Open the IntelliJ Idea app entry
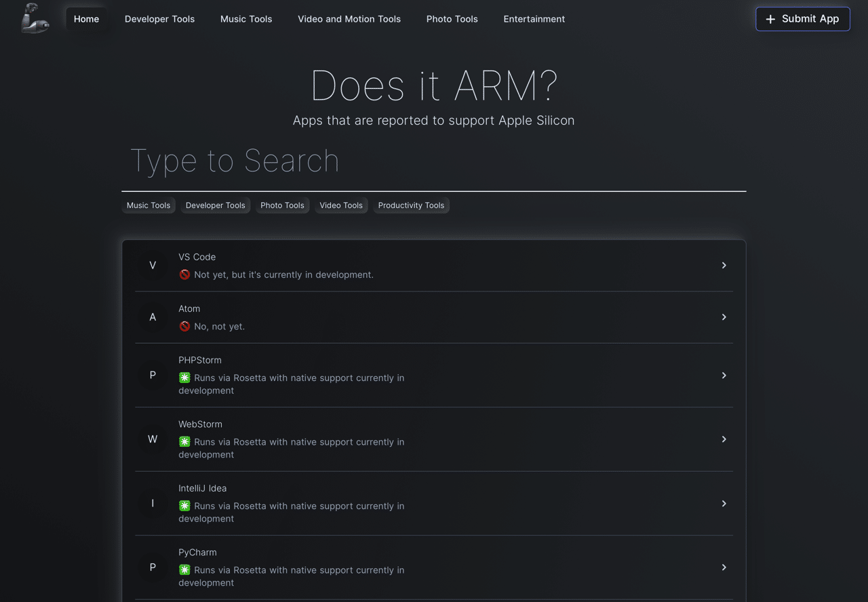The height and width of the screenshot is (602, 868). 434,503
